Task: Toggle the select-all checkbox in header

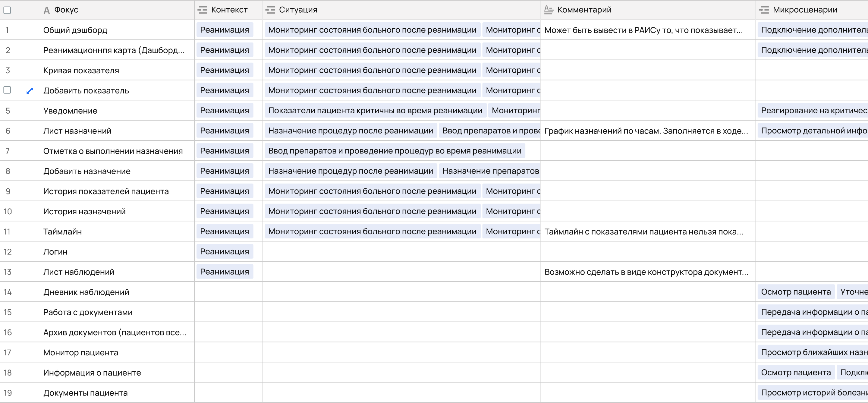Action: click(x=7, y=10)
